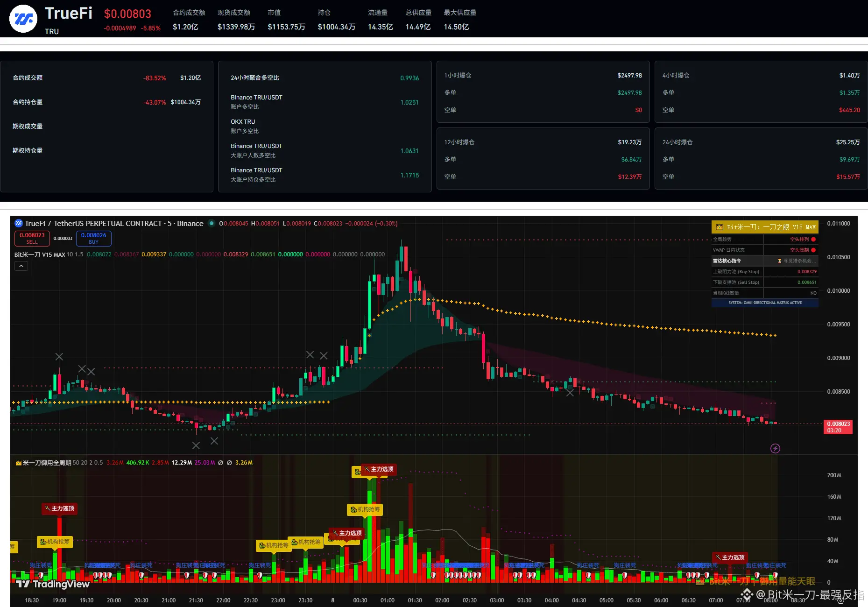Click the -43.07% change in 合约持仓量 row
The image size is (868, 607).
pos(155,103)
